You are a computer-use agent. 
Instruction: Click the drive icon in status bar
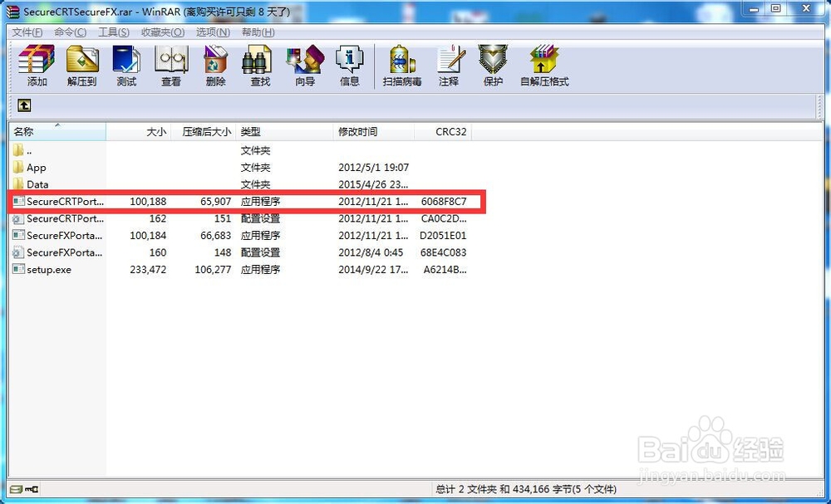(x=17, y=488)
